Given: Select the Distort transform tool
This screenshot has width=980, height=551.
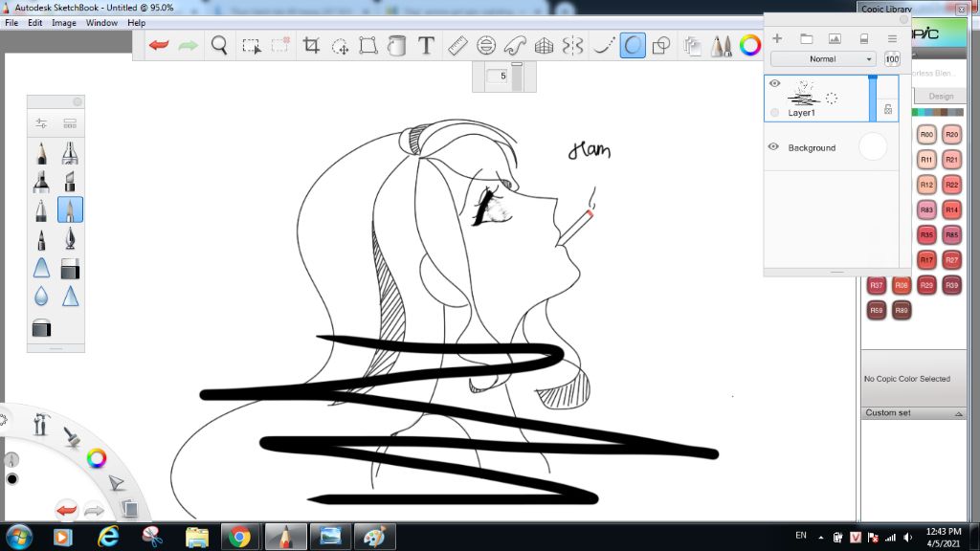Looking at the screenshot, I should [x=368, y=45].
